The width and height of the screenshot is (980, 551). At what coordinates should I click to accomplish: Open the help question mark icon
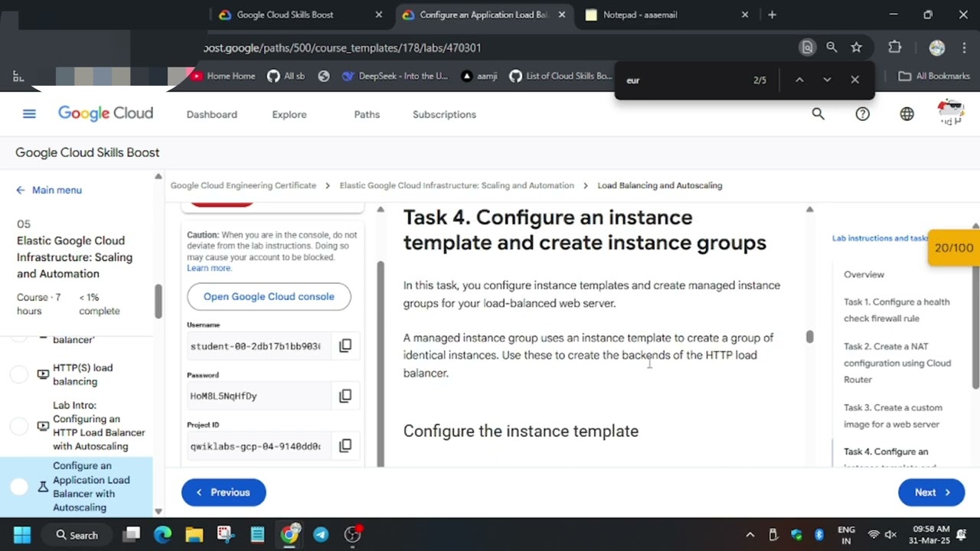coord(862,114)
